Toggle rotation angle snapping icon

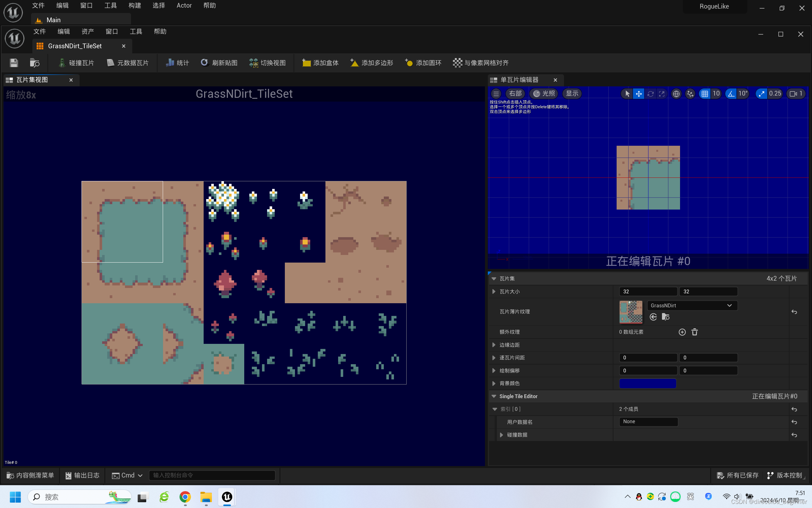[x=731, y=94]
